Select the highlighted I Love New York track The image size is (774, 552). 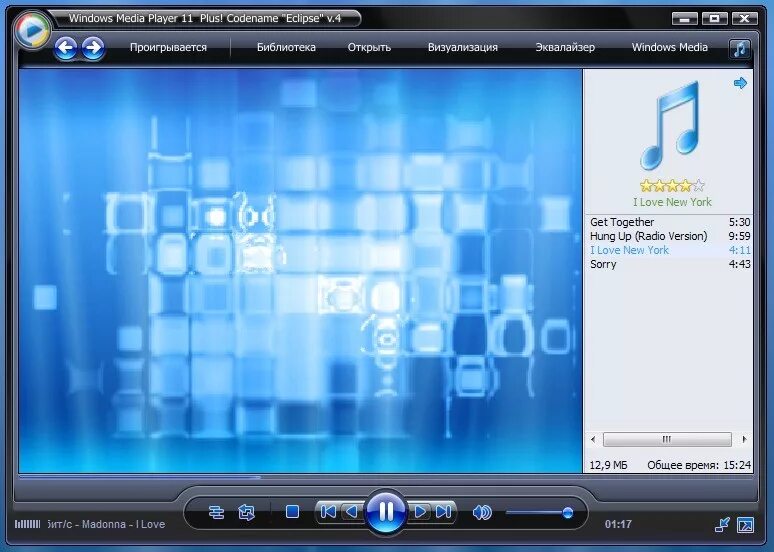669,250
